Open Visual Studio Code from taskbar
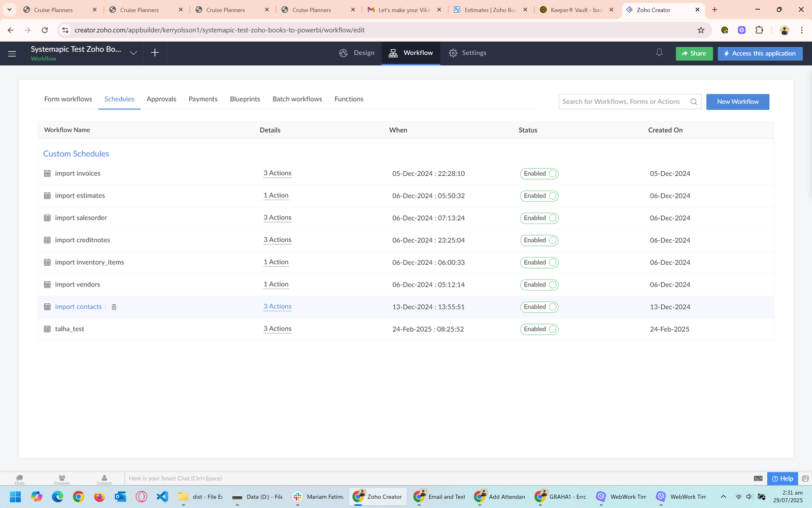This screenshot has height=508, width=812. tap(162, 496)
